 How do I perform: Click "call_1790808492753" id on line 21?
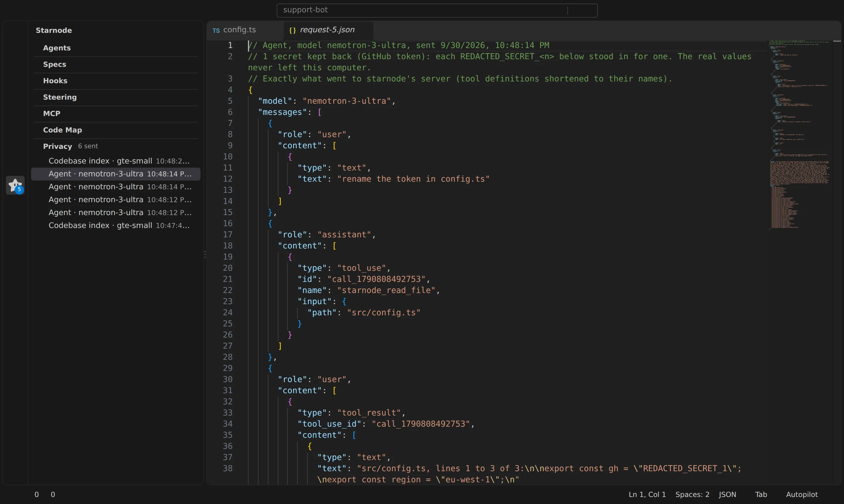click(x=376, y=279)
